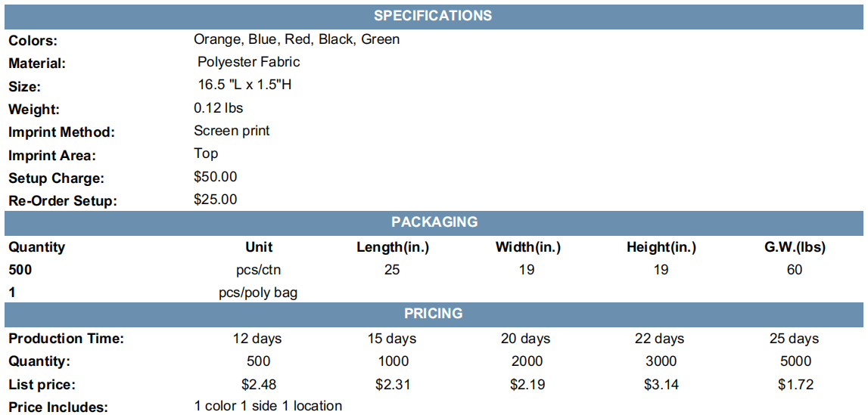Click the PRICING section header

click(x=434, y=313)
